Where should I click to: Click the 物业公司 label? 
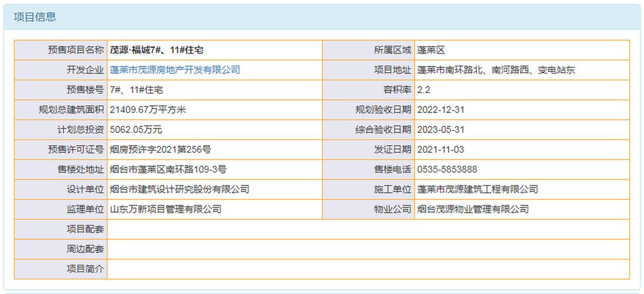click(392, 209)
